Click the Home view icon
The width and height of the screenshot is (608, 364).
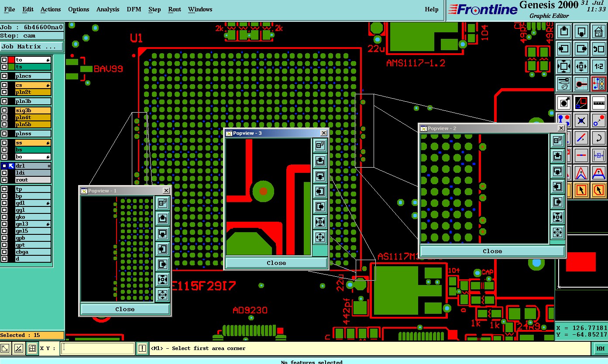click(599, 31)
